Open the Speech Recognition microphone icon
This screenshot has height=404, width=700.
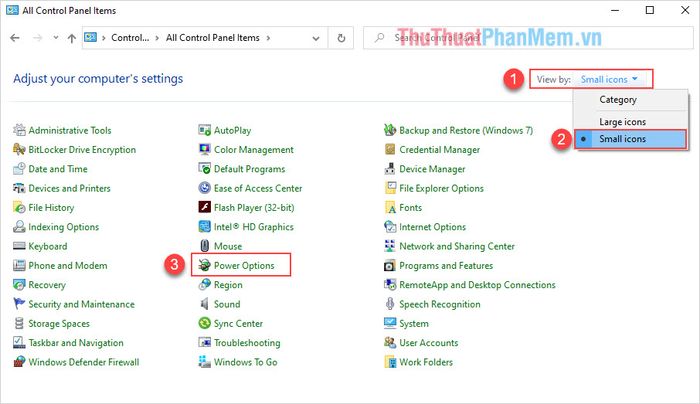pos(390,304)
